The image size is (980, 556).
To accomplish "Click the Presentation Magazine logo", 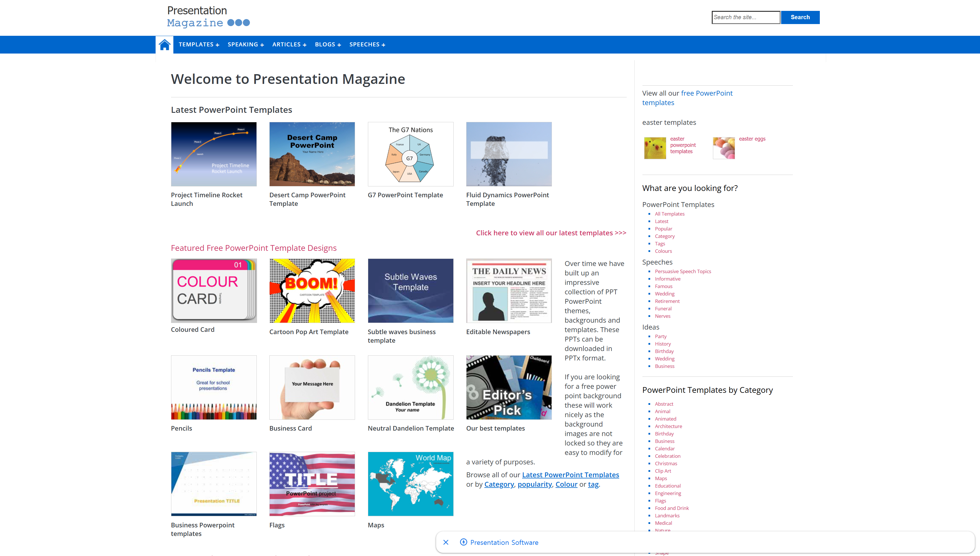I will pos(208,17).
